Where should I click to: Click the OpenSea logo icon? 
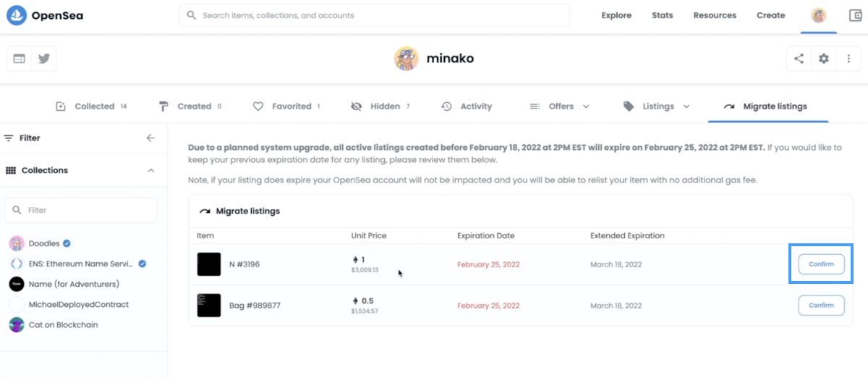pyautogui.click(x=17, y=15)
